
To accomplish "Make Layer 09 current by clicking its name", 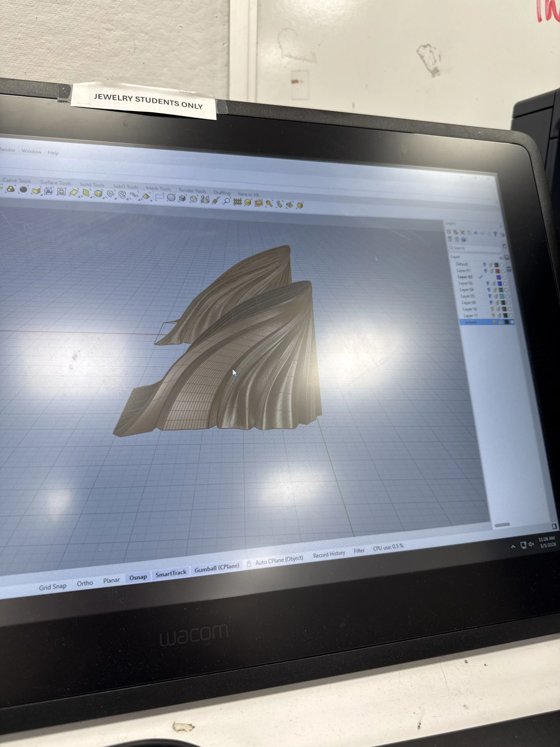I will coord(469,303).
